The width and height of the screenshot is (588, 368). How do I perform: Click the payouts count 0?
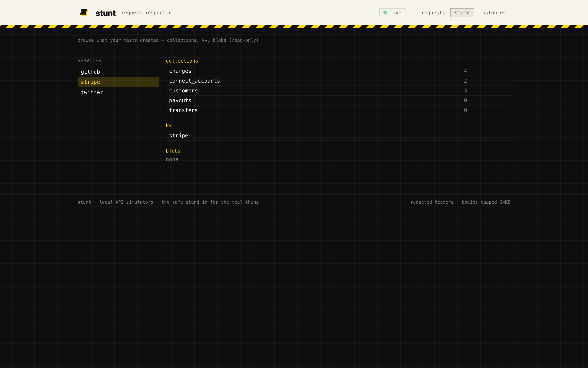(x=465, y=101)
